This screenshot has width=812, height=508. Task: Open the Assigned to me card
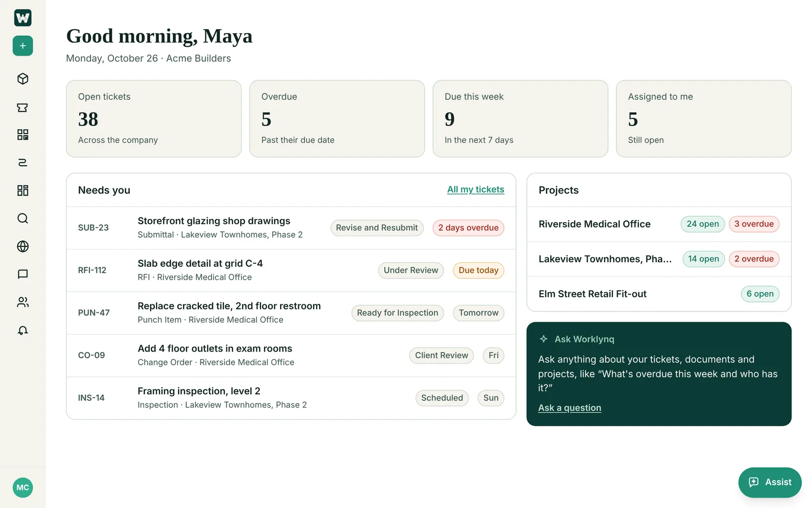click(x=703, y=118)
